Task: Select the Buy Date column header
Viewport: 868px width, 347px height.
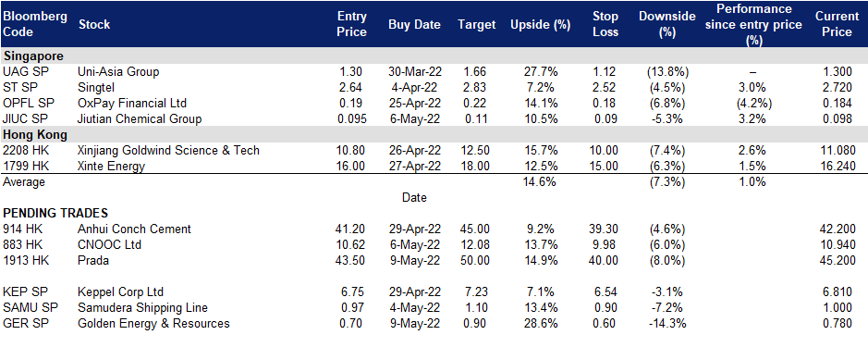Action: pos(415,25)
